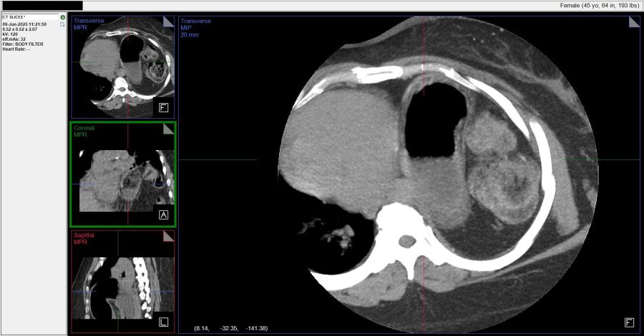
Task: Click 'MPR' label in the Sagittal viewport
Action: [x=80, y=242]
